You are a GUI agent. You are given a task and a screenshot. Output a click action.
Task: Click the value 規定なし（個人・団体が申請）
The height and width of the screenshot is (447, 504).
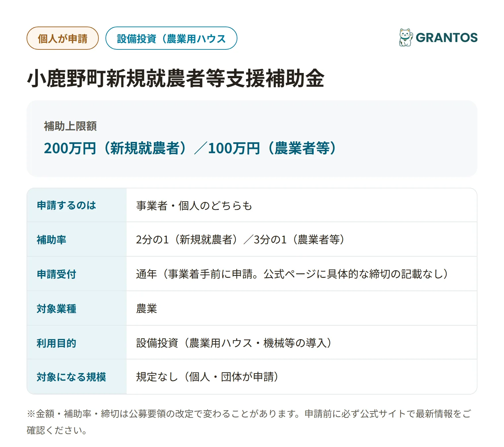[207, 377]
